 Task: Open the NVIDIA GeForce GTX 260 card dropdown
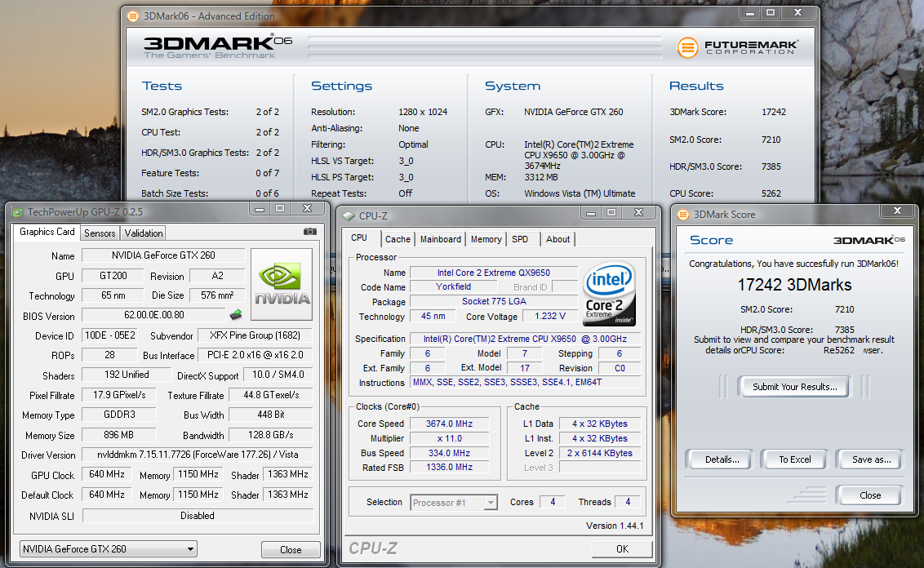pos(109,548)
